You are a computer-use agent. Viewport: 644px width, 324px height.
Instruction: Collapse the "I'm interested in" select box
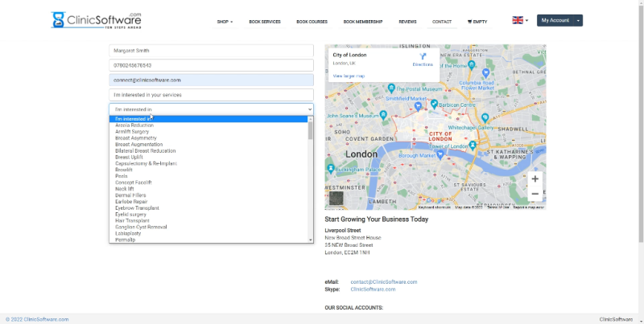pyautogui.click(x=211, y=109)
